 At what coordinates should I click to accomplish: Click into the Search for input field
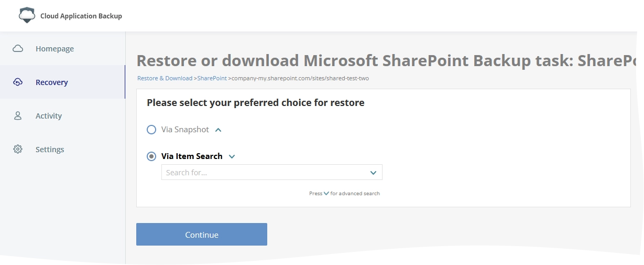272,173
